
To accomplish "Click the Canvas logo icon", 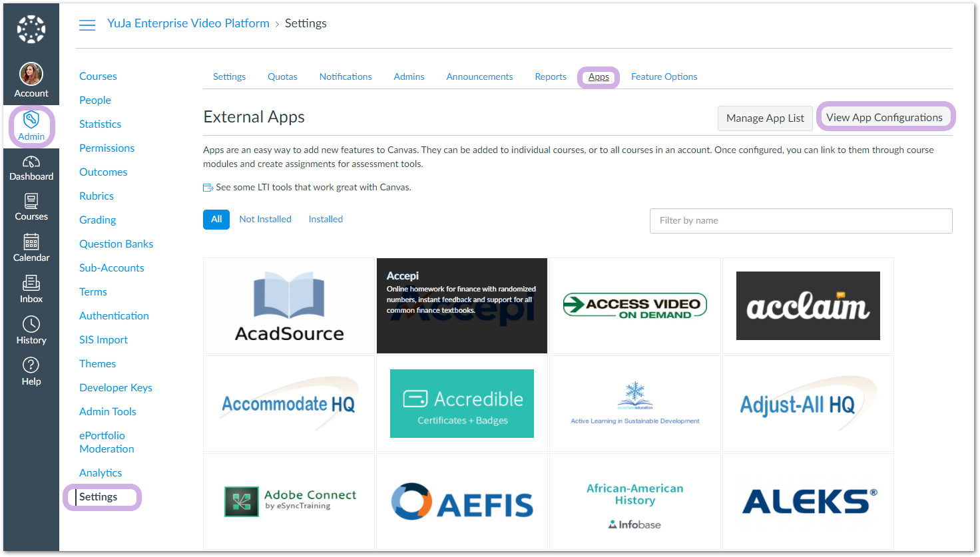I will click(31, 30).
